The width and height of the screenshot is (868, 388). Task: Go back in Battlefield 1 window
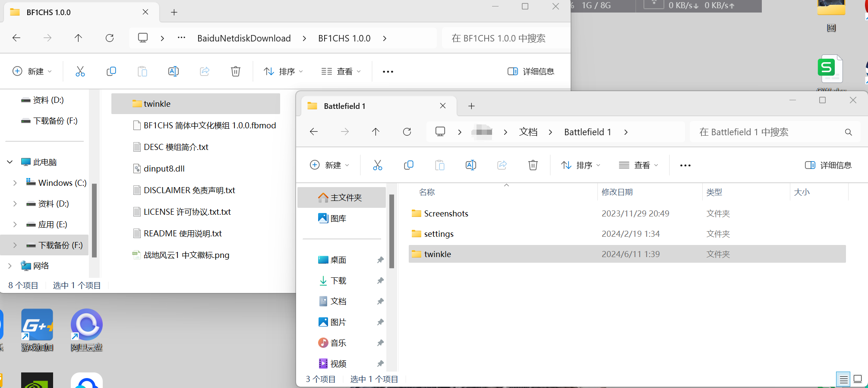[x=314, y=132]
